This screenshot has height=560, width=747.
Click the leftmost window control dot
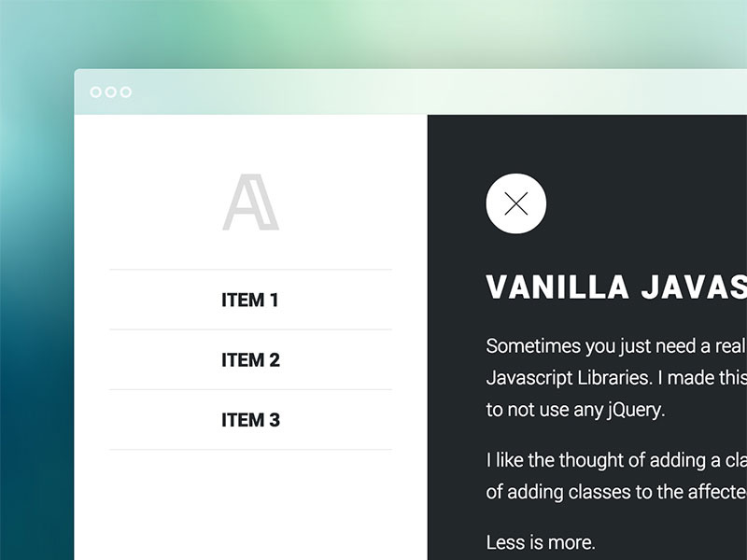click(x=96, y=92)
